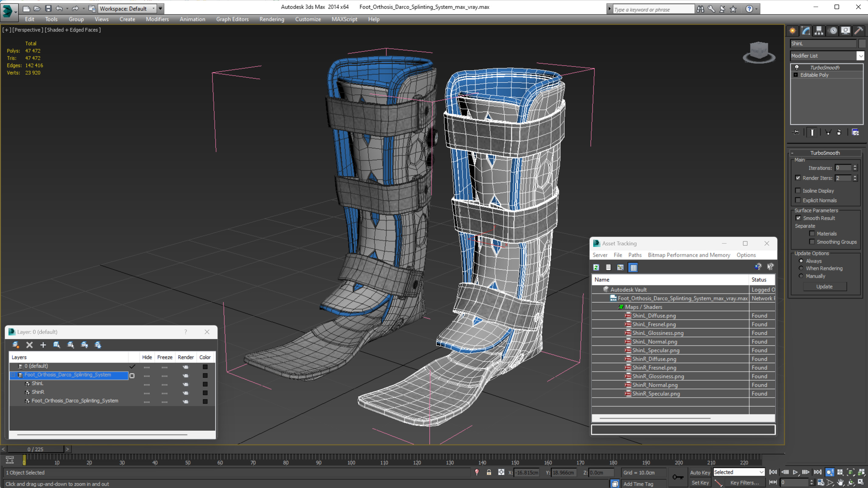The height and width of the screenshot is (488, 868).
Task: Click Create New Layer icon
Action: coord(16,344)
